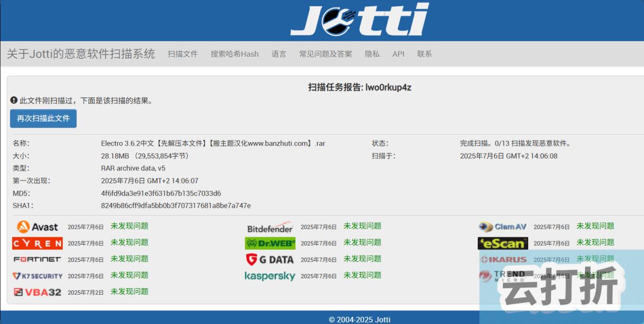Click the 名称 field label
Viewport: 644px width, 324px height.
coord(21,143)
